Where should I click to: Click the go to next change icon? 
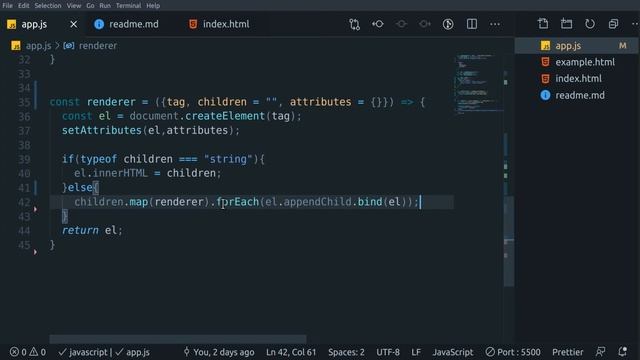(424, 24)
